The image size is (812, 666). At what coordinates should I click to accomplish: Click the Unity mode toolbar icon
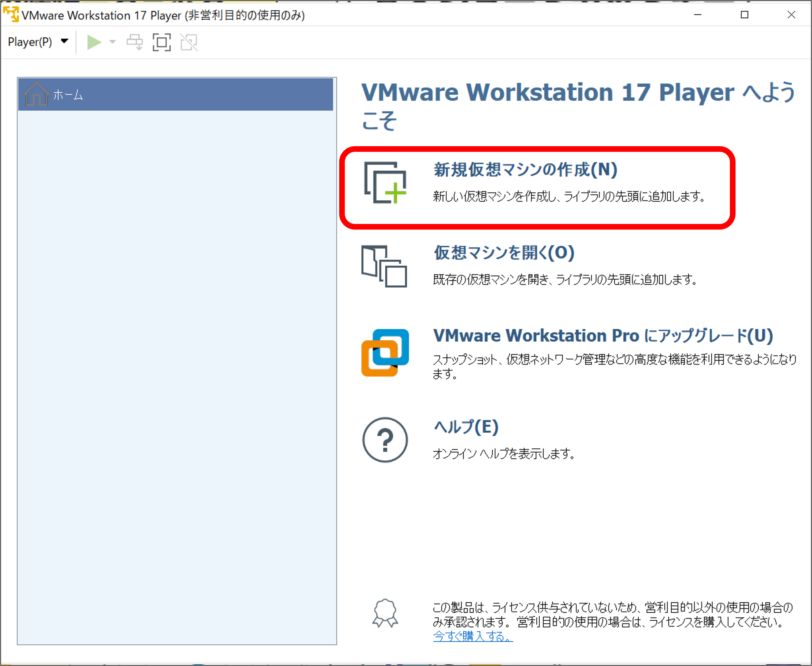(189, 42)
